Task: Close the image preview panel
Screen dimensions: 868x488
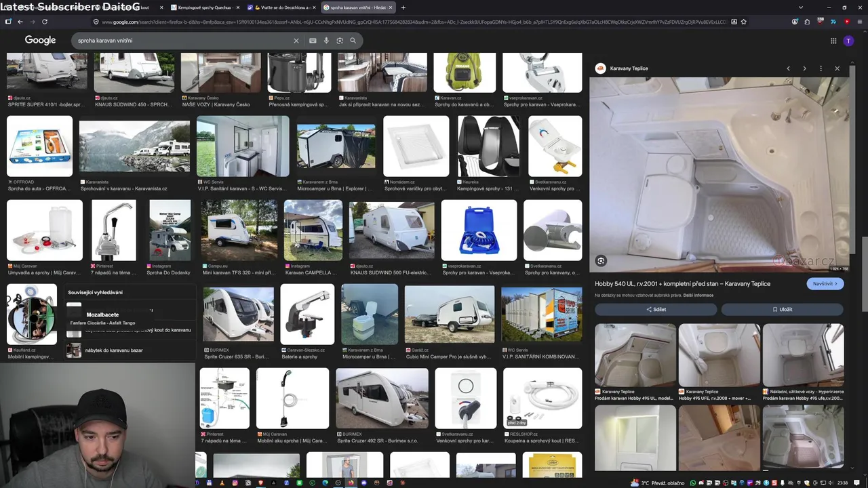Action: coord(837,68)
